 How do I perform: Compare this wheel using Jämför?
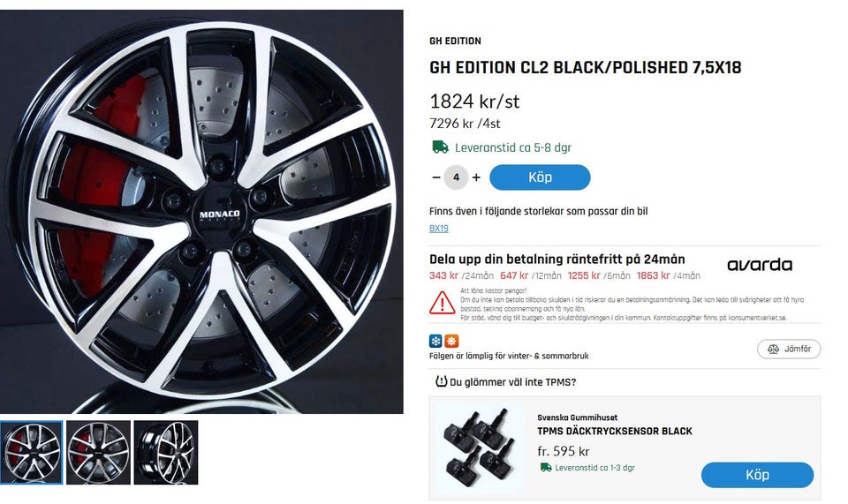click(789, 349)
